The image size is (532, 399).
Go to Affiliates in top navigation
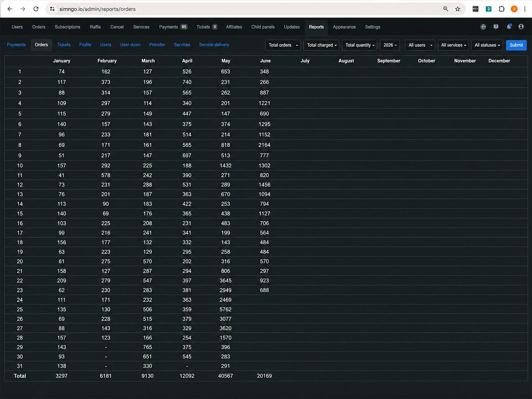(234, 27)
